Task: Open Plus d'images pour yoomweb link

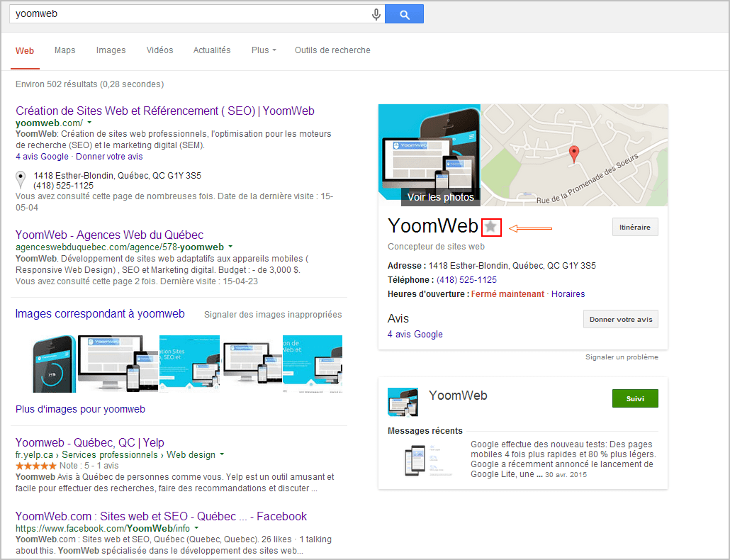Action: click(80, 409)
